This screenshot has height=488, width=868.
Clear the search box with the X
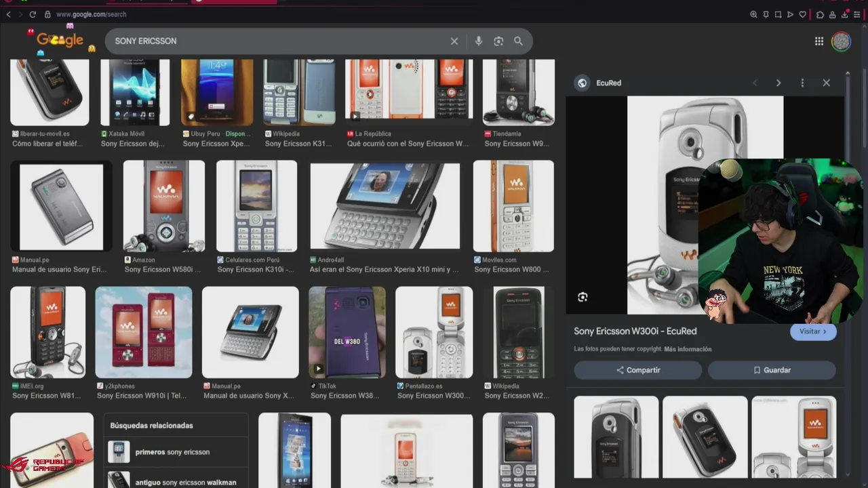click(454, 41)
